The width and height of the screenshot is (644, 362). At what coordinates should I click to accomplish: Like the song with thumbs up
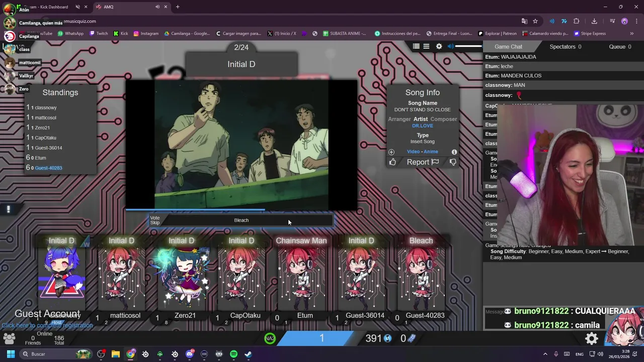click(392, 162)
